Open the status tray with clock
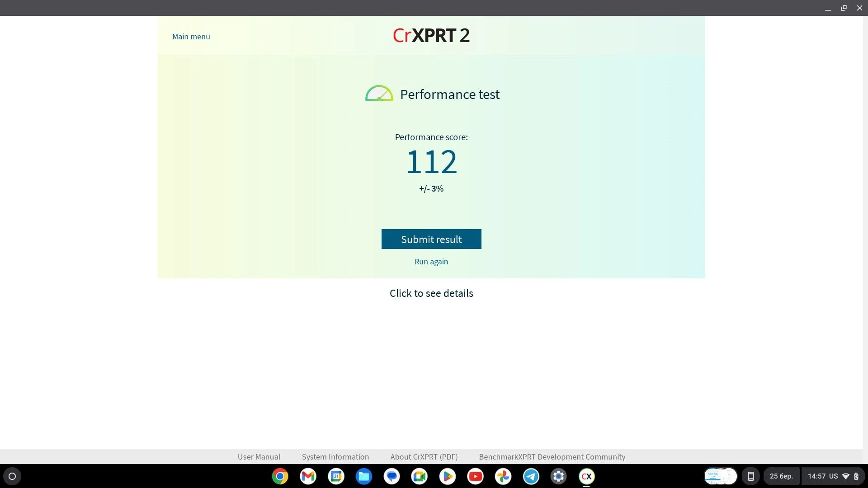The width and height of the screenshot is (868, 488). click(833, 476)
